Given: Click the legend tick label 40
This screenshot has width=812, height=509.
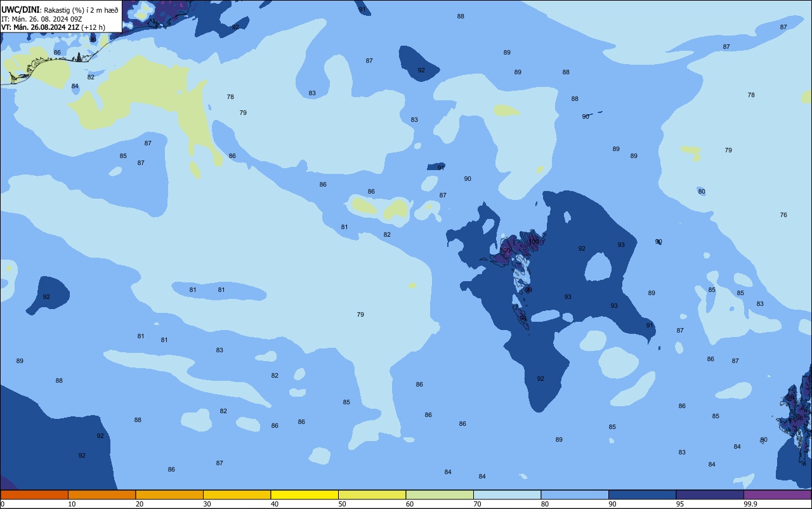Looking at the screenshot, I should tap(275, 504).
